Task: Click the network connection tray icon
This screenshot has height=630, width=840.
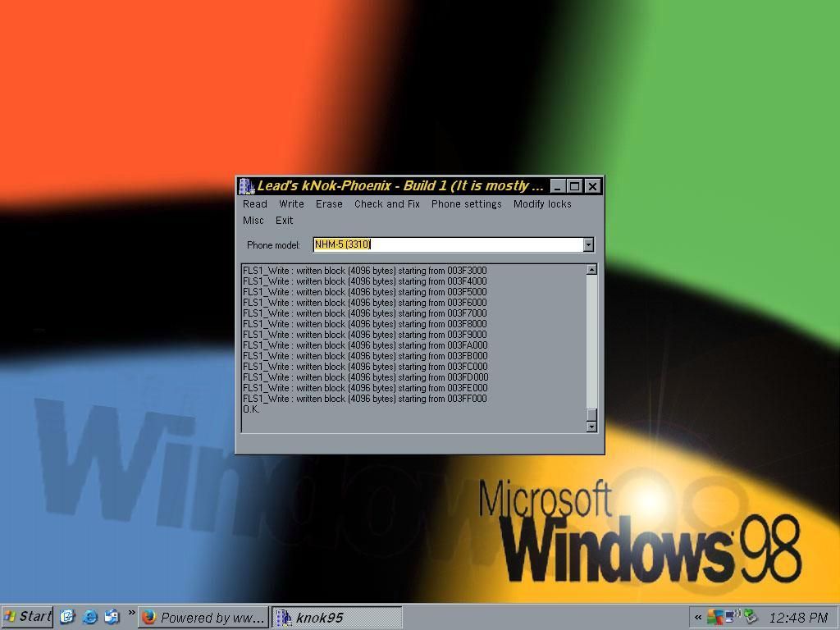Action: tap(732, 617)
